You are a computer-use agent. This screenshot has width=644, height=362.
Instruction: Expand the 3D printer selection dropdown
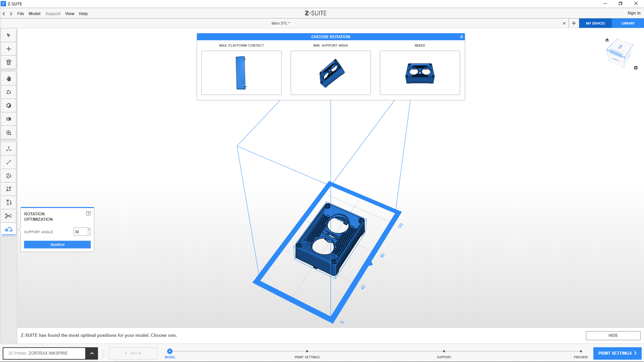[92, 353]
